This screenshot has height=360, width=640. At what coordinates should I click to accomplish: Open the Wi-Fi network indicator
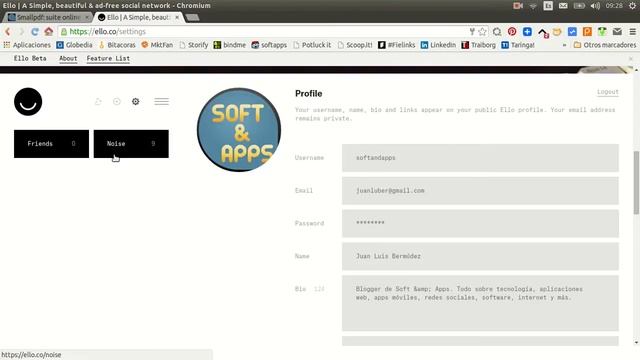click(x=533, y=6)
